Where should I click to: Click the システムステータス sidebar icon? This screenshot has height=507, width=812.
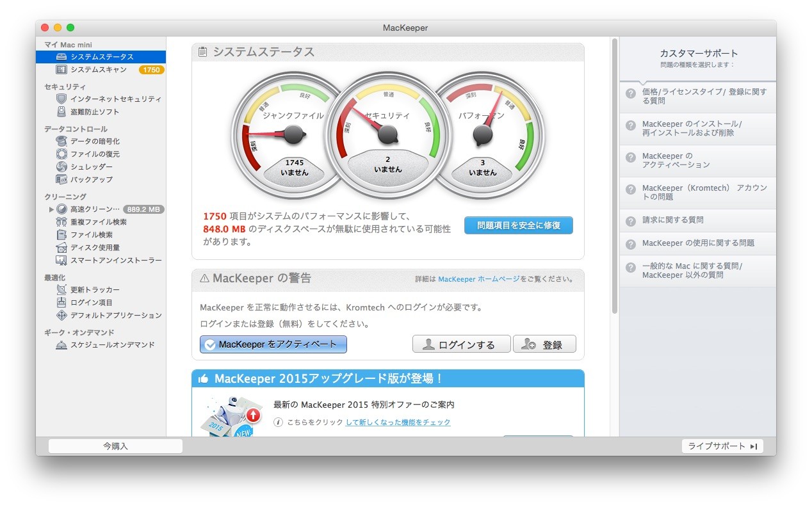coord(61,57)
